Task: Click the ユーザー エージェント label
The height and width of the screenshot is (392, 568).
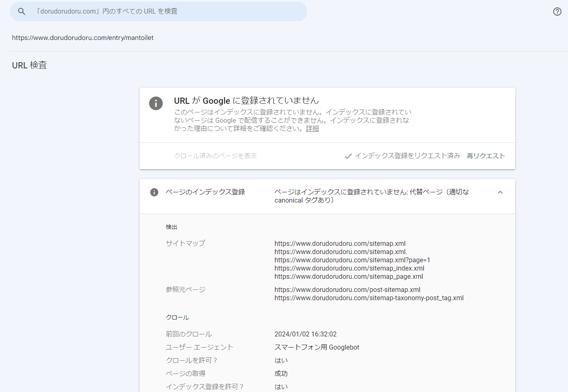Action: tap(199, 347)
